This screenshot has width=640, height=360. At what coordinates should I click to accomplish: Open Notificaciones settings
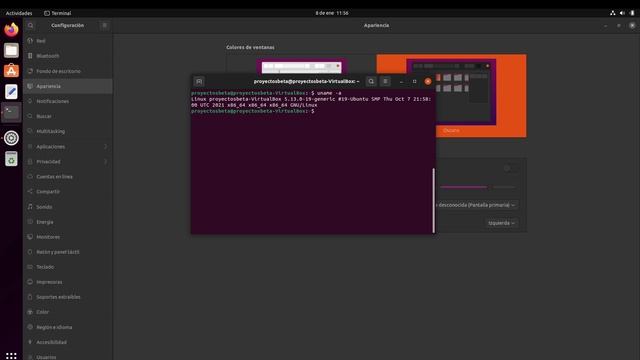click(x=68, y=101)
